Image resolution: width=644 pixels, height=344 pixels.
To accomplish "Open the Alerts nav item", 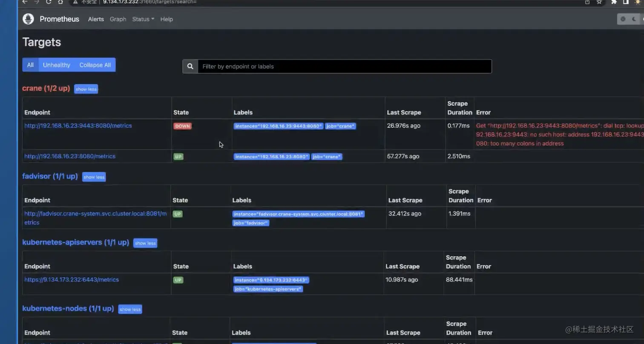I will pos(96,19).
